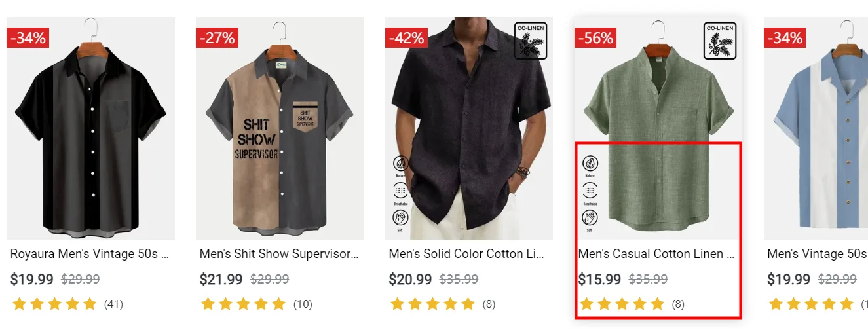Click Nature icon on black linen shirt
868x332 pixels.
pyautogui.click(x=401, y=164)
